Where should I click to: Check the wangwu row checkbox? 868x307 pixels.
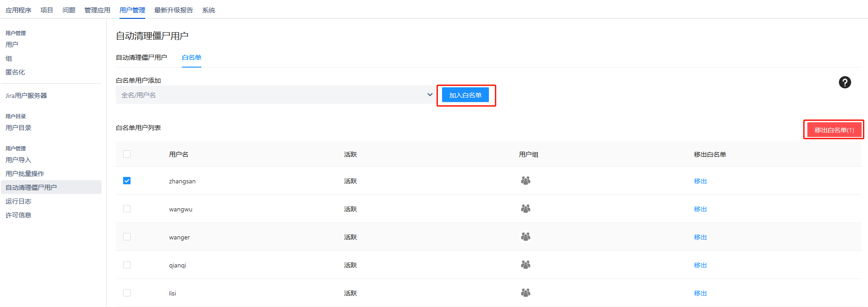[127, 209]
